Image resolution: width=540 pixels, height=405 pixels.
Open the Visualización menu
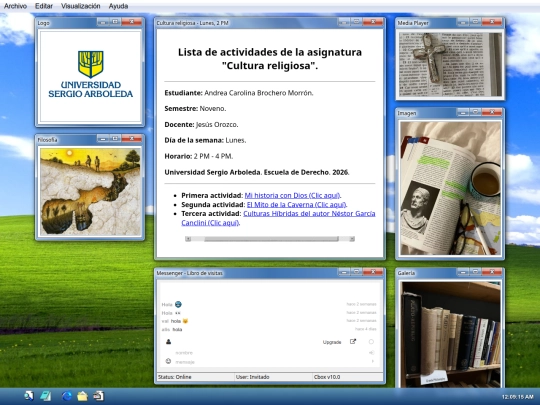click(81, 6)
